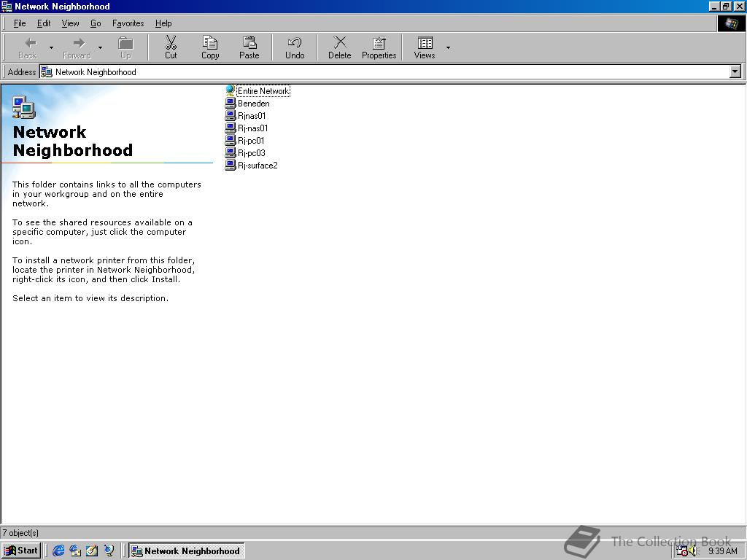Go Up one folder level
Screen dimensions: 747x560
[x=125, y=47]
